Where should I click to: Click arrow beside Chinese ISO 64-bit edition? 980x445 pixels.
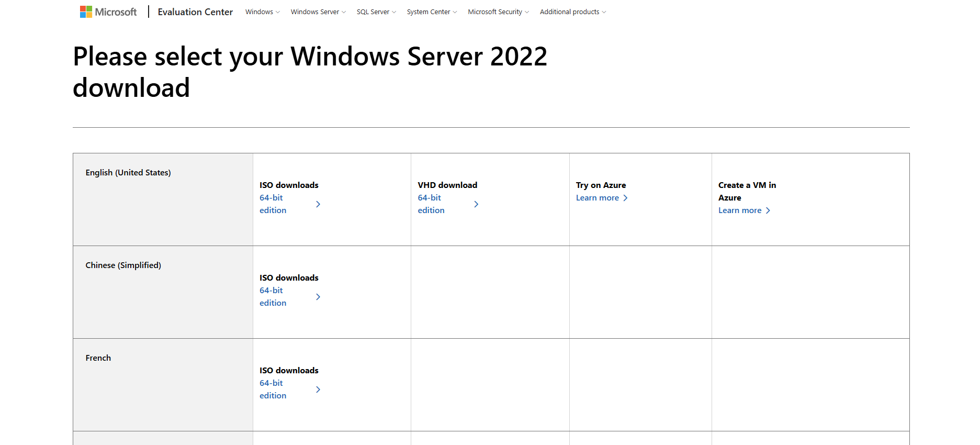click(x=318, y=297)
